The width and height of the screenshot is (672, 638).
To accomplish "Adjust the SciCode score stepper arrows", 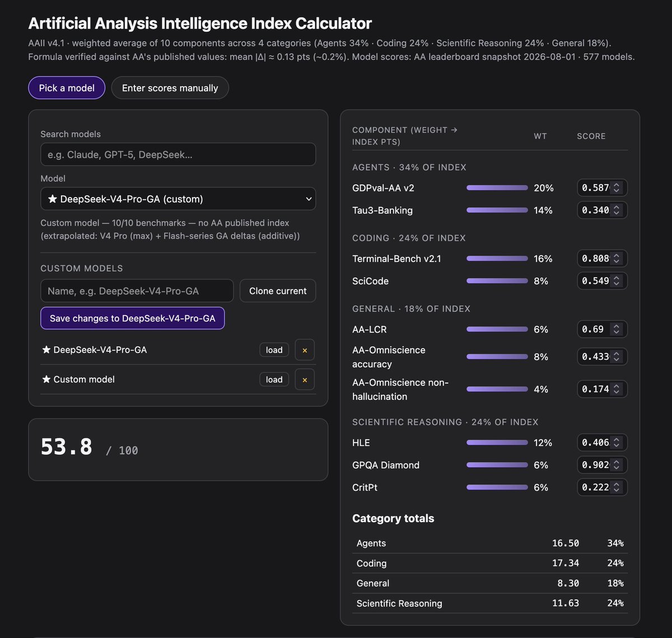I will coord(617,281).
